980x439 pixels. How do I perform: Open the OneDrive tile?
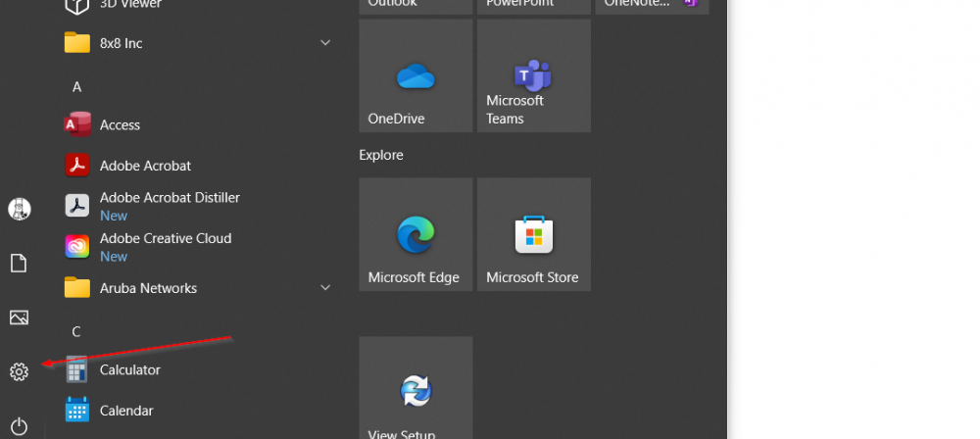pyautogui.click(x=416, y=75)
